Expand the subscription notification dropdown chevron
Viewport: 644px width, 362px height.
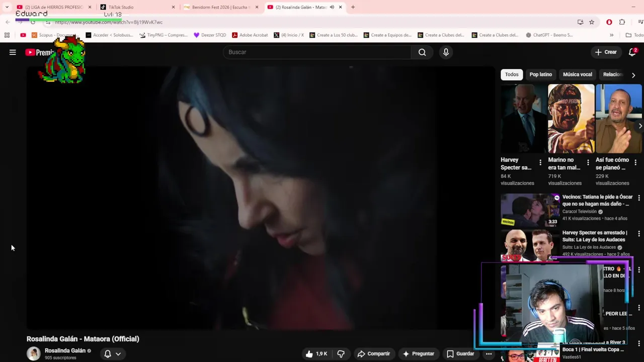tap(118, 354)
